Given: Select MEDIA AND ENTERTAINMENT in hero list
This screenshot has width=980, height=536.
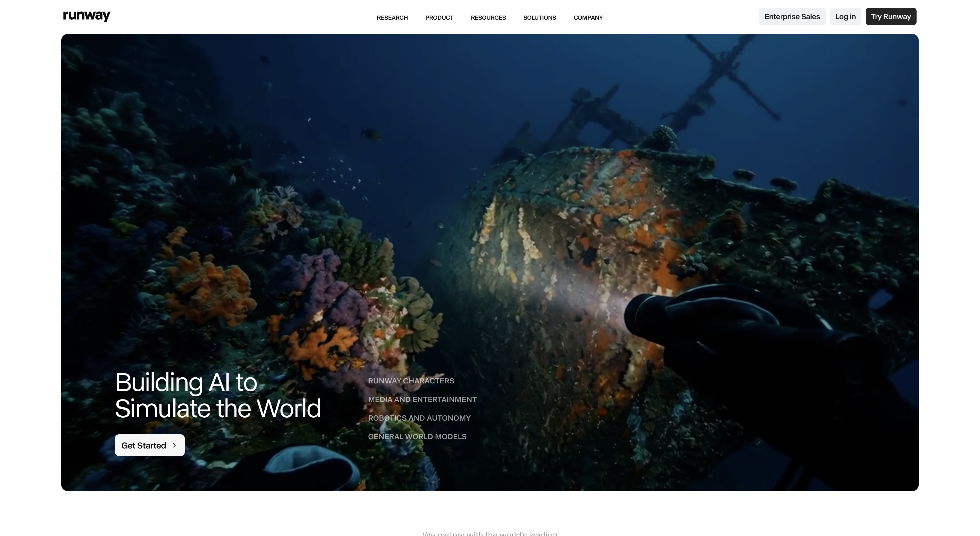Looking at the screenshot, I should (x=422, y=400).
